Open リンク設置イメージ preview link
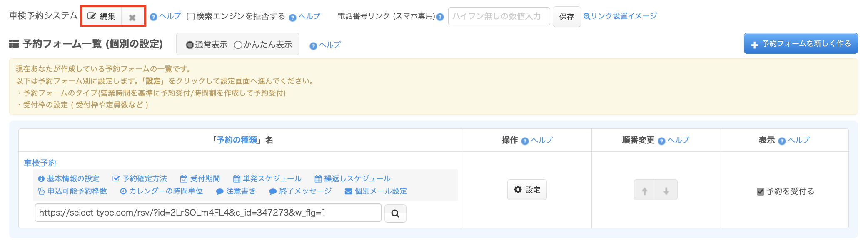 620,16
